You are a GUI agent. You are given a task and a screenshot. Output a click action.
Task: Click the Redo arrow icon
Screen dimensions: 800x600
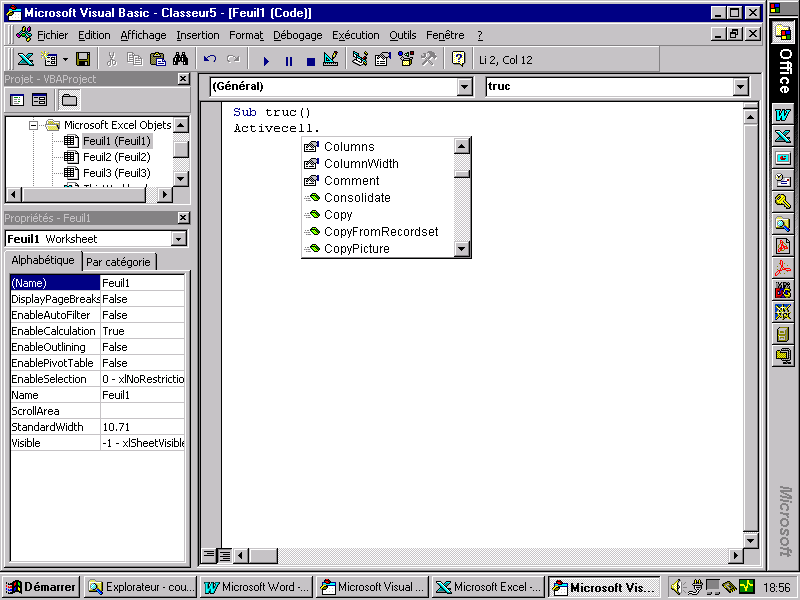pyautogui.click(x=233, y=59)
